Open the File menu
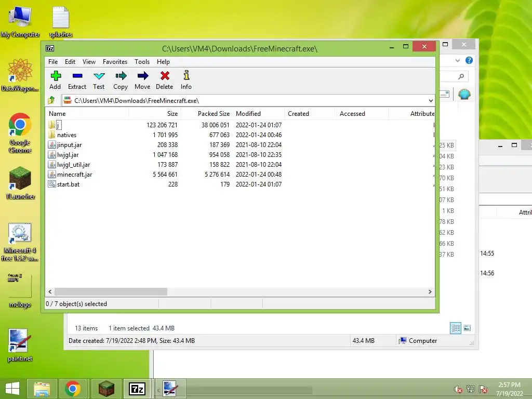 tap(53, 62)
